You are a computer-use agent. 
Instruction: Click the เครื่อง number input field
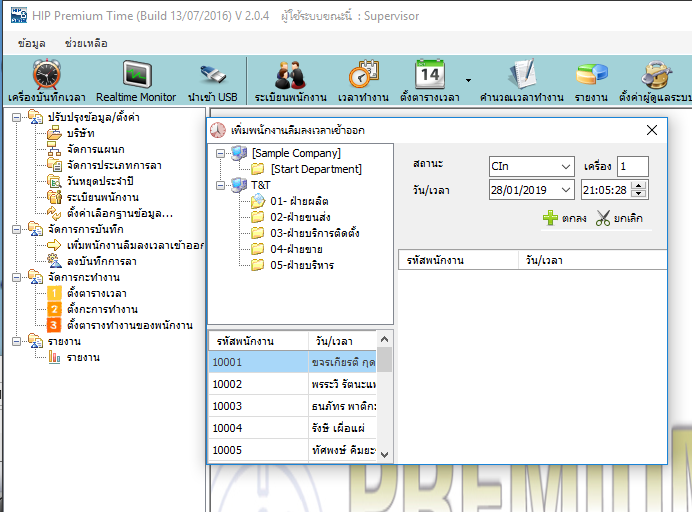point(632,167)
